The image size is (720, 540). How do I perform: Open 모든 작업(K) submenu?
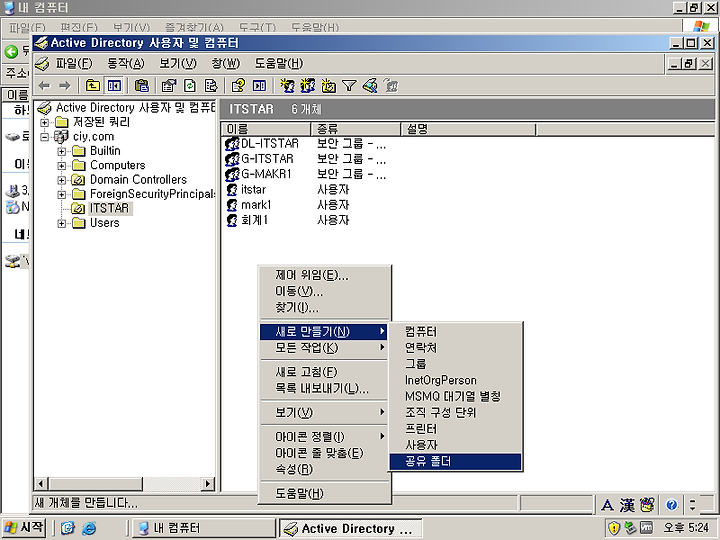coord(325,348)
